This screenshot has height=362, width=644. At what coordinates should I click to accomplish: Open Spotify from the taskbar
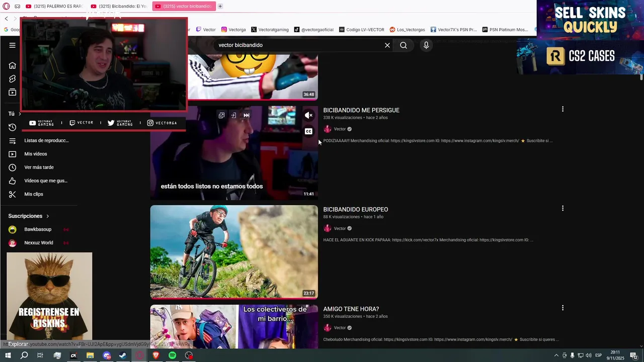pyautogui.click(x=172, y=355)
